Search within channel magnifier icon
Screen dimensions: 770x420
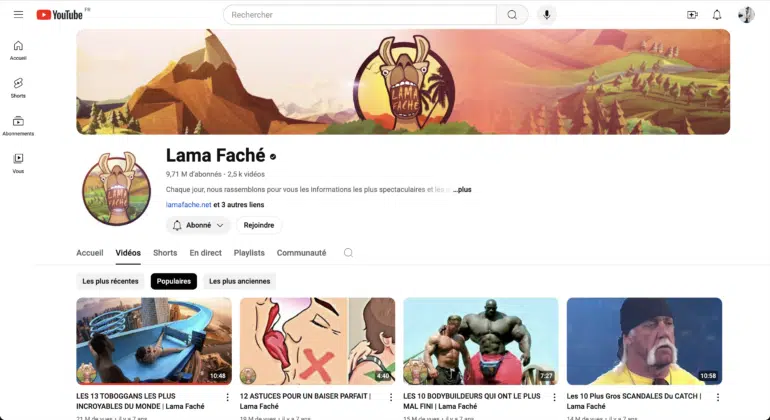(348, 253)
